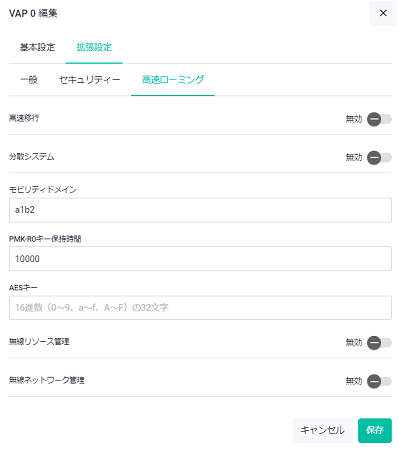Close the VAP 0 編集 dialog
The height and width of the screenshot is (449, 399).
383,13
